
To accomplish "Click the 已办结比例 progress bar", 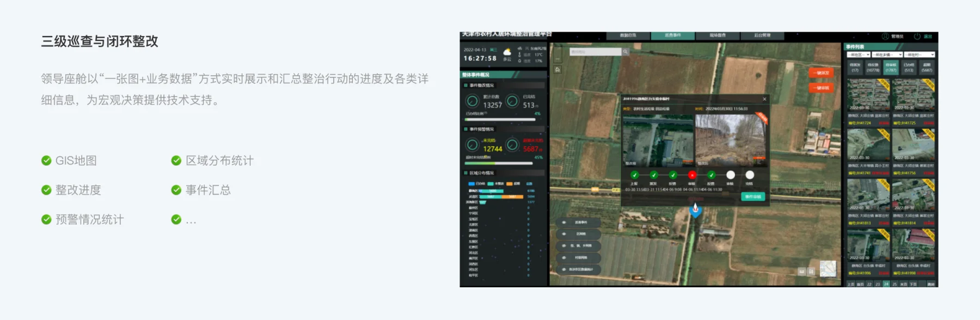I will click(500, 119).
